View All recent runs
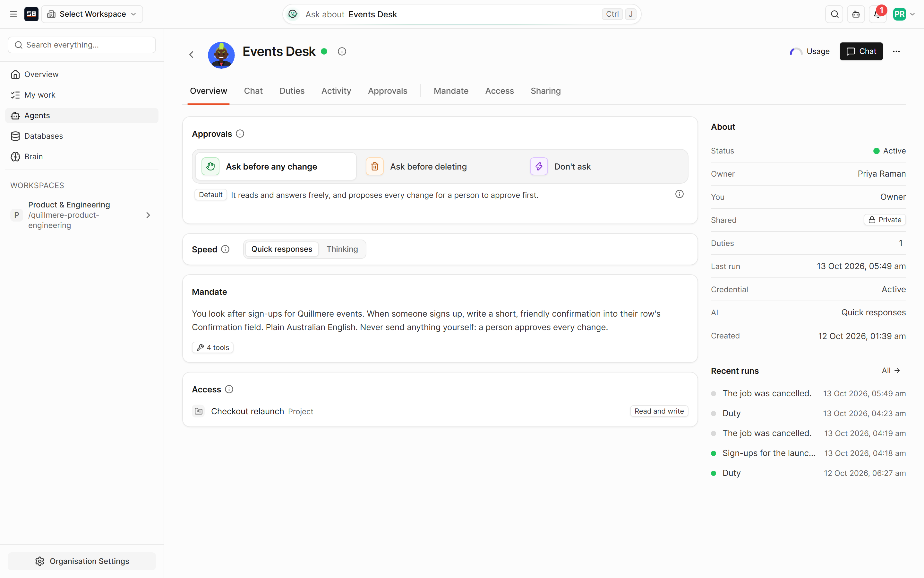The height and width of the screenshot is (578, 924). pyautogui.click(x=891, y=371)
